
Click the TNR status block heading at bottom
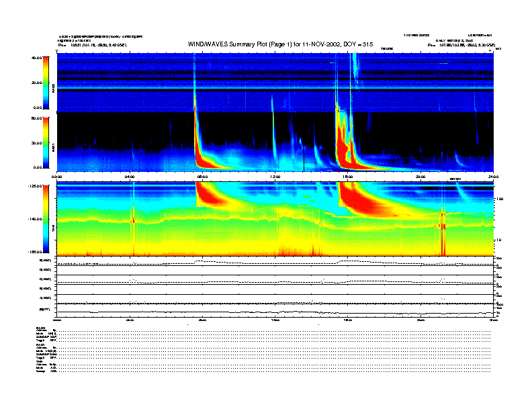(x=39, y=362)
